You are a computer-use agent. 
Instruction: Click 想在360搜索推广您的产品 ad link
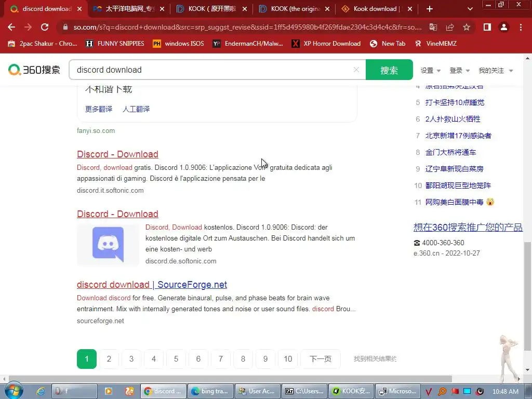pyautogui.click(x=468, y=227)
